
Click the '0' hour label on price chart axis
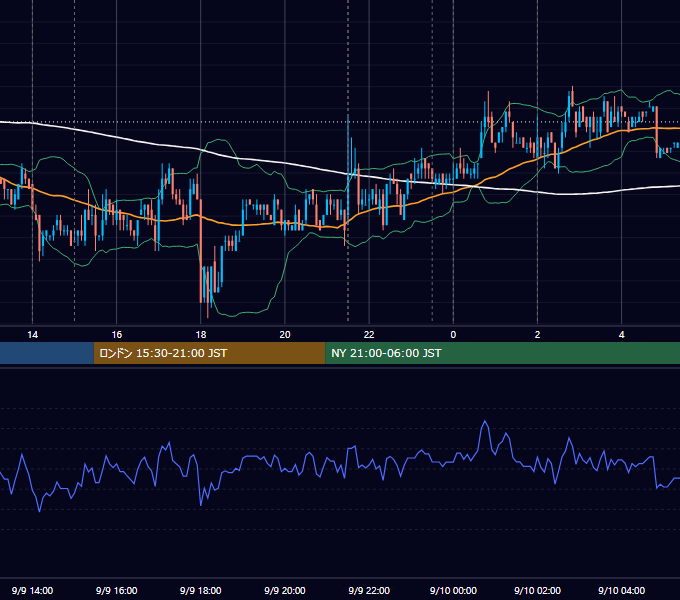pyautogui.click(x=453, y=335)
